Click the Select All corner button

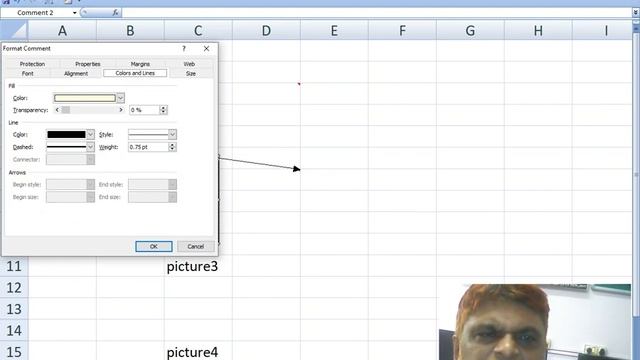pyautogui.click(x=14, y=30)
